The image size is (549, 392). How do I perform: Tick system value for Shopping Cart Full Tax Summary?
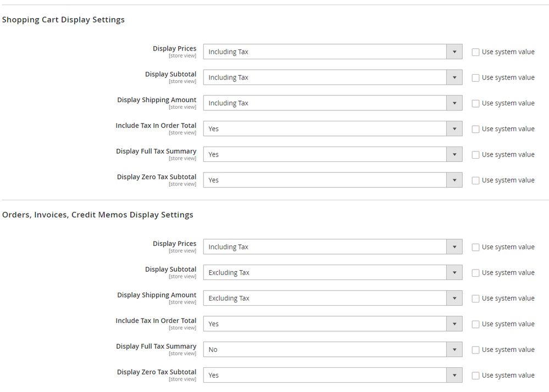click(x=475, y=155)
